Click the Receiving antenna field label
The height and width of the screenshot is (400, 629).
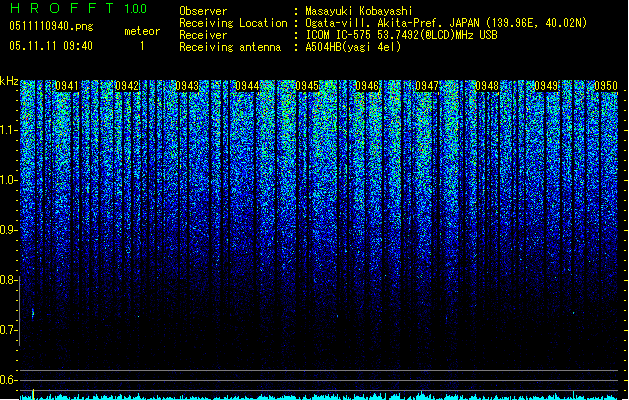[230, 47]
